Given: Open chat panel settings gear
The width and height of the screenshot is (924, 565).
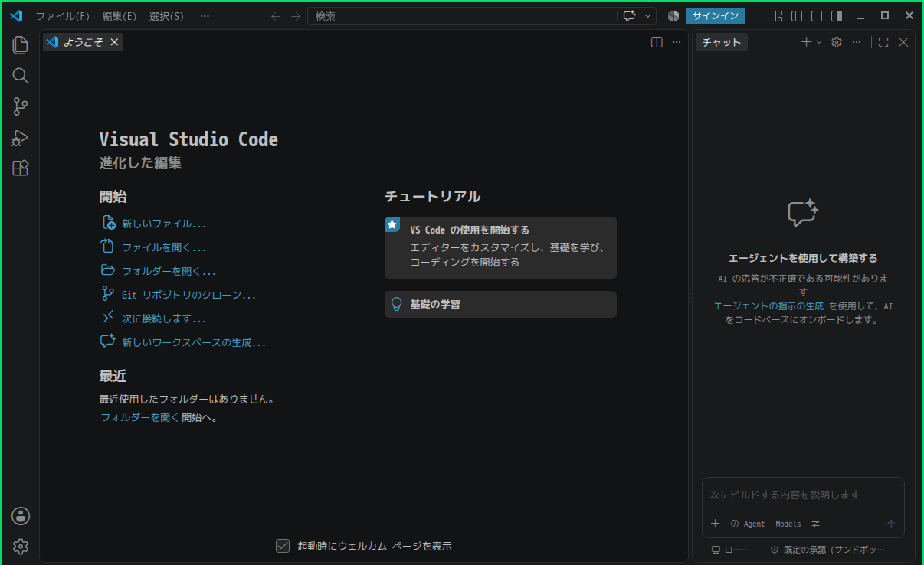Looking at the screenshot, I should [x=837, y=43].
